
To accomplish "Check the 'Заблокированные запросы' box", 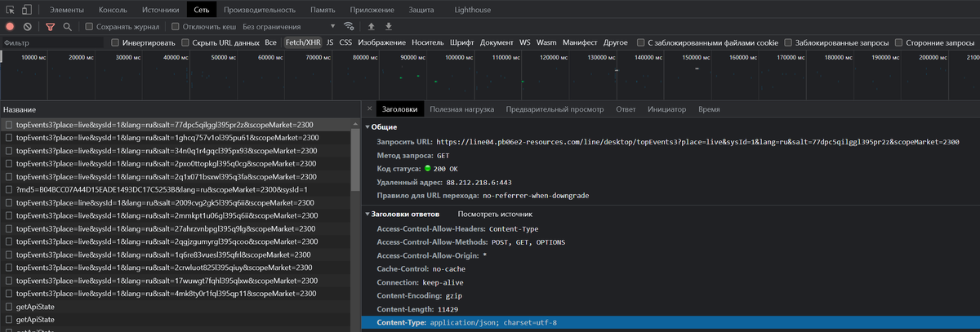I will (788, 42).
